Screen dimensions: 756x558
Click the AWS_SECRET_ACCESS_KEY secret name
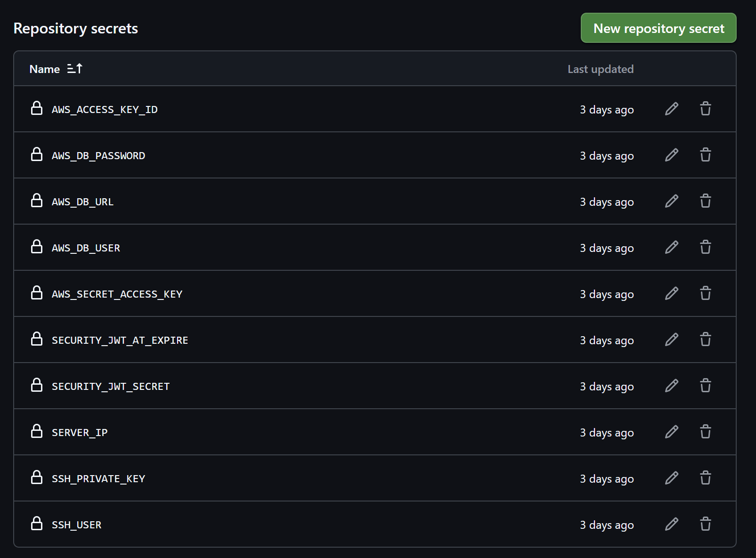(x=117, y=294)
